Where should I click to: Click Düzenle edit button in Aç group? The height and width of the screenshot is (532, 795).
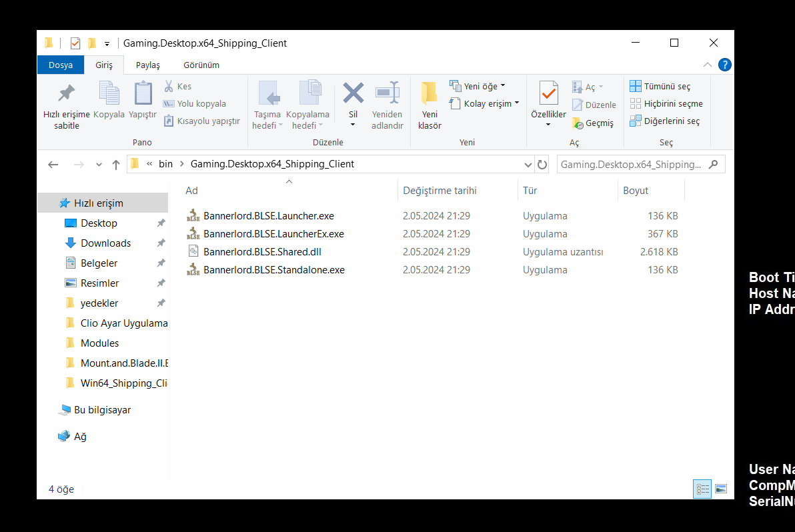(594, 105)
